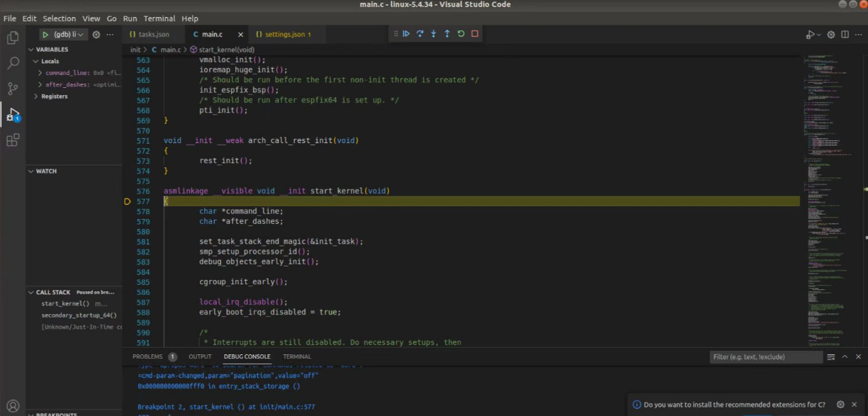Expand the command_line variable

coord(40,73)
